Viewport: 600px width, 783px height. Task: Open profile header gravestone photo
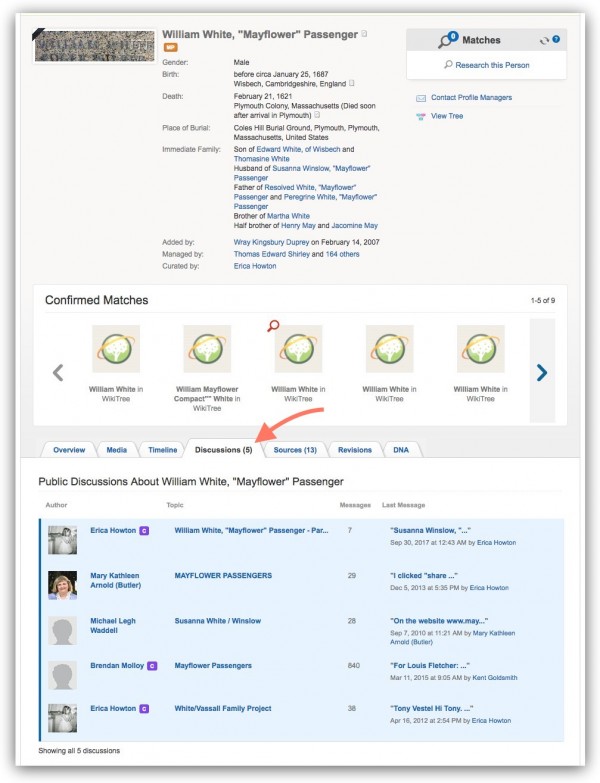[x=95, y=45]
